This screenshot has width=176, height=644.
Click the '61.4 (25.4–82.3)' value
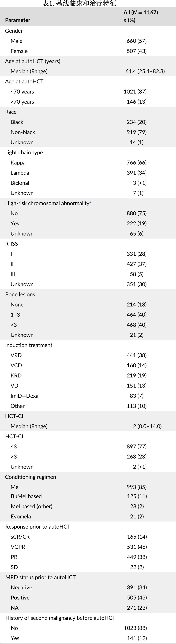[145, 71]
